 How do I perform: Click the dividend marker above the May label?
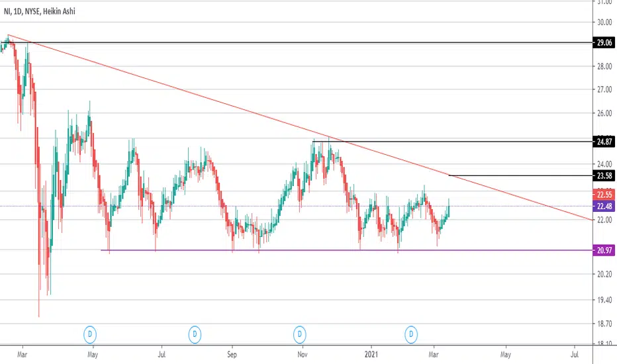pos(90,334)
